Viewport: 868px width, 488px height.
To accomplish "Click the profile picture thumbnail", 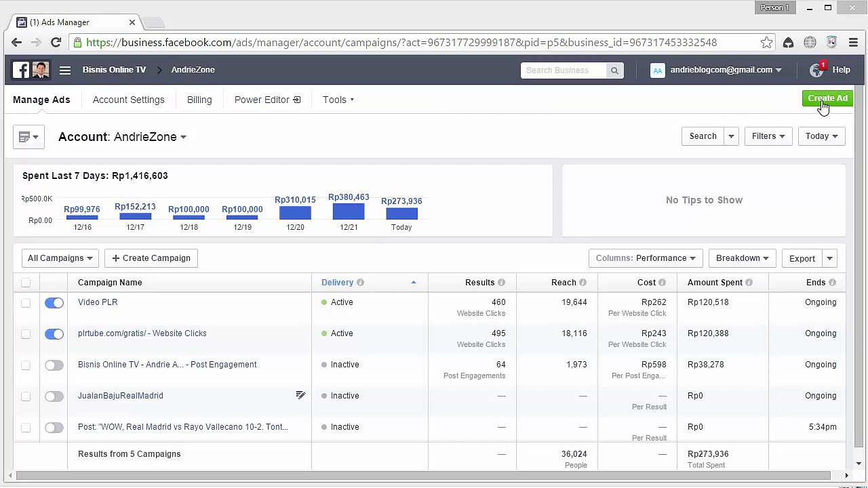I will point(40,70).
